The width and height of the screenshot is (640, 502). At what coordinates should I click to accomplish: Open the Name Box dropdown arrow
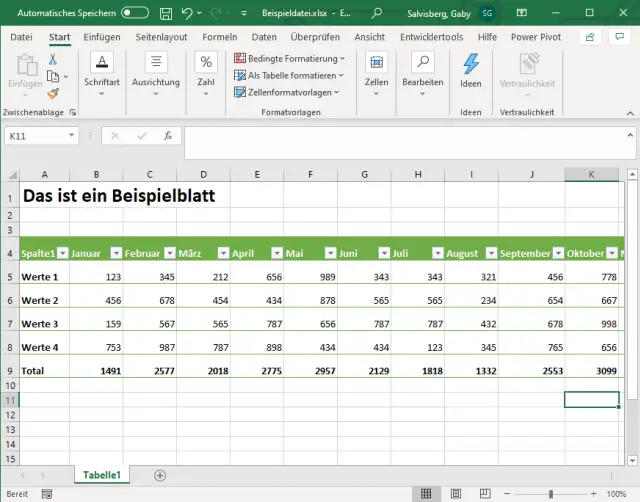(x=72, y=135)
